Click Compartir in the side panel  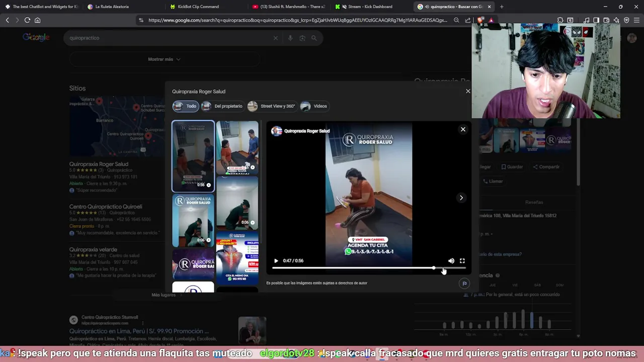click(546, 167)
